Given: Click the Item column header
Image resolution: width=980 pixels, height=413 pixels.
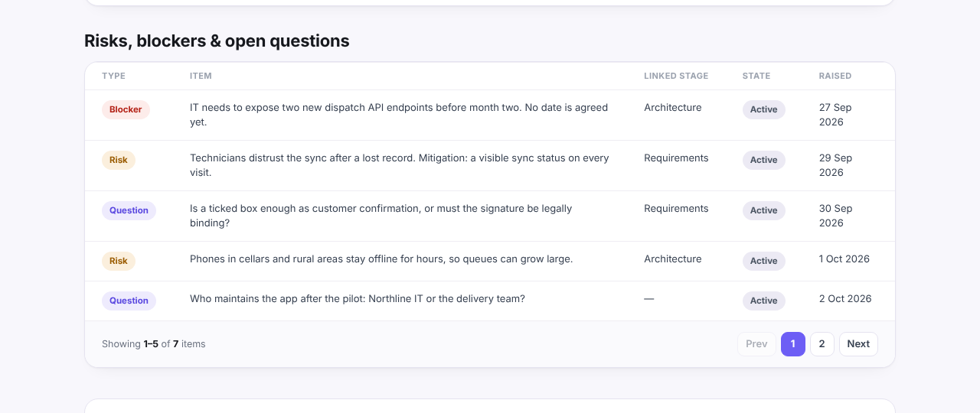Looking at the screenshot, I should click(x=201, y=76).
